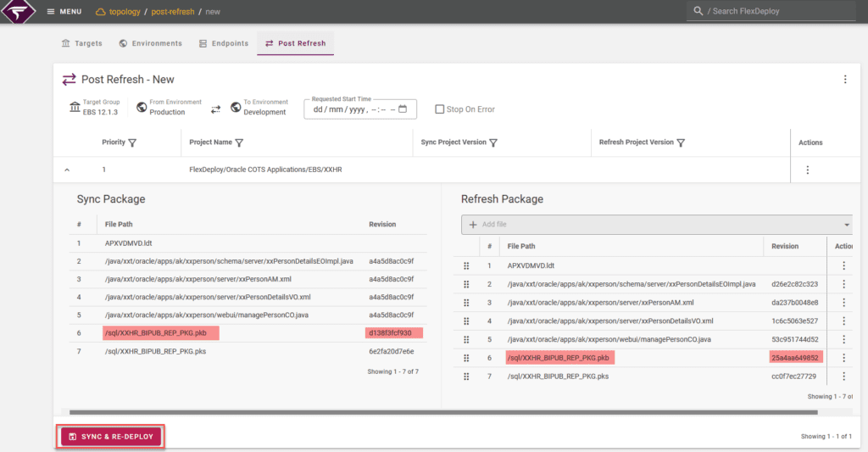Click the topology breadcrumb link
Image resolution: width=868 pixels, height=452 pixels.
(125, 12)
